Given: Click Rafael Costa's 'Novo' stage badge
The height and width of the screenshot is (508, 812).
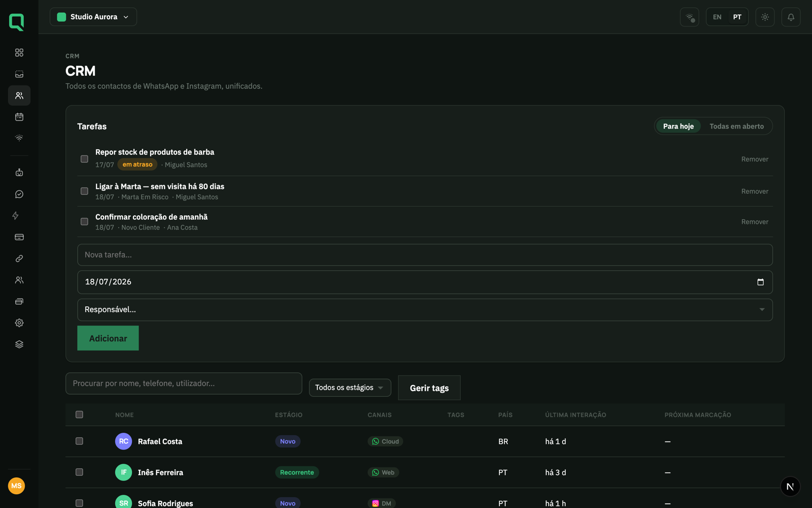Looking at the screenshot, I should (x=288, y=441).
